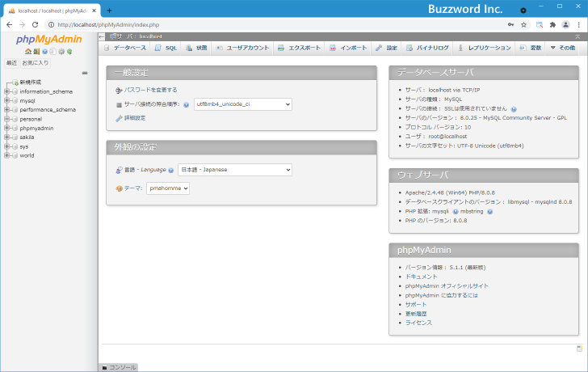Click the パスワードを変更する link

(x=151, y=90)
